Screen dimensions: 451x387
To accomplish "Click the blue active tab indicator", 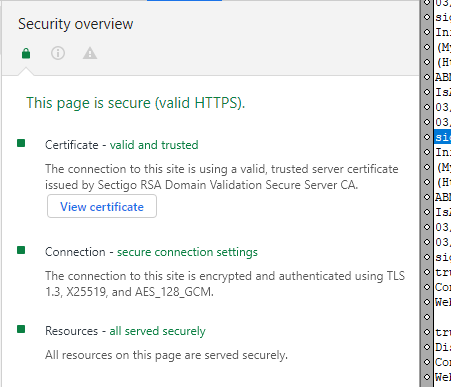I will 184,1.
